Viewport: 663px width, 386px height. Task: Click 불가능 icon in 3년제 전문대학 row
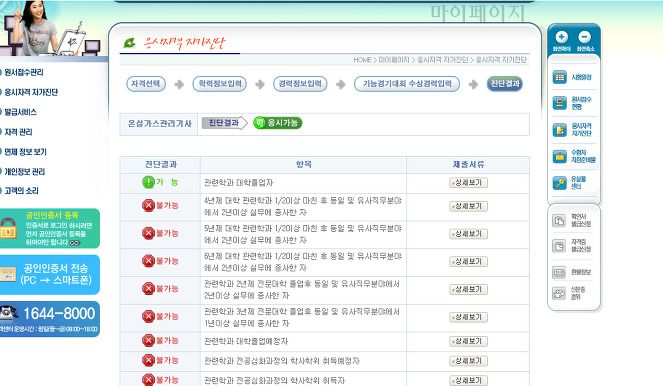tap(148, 316)
